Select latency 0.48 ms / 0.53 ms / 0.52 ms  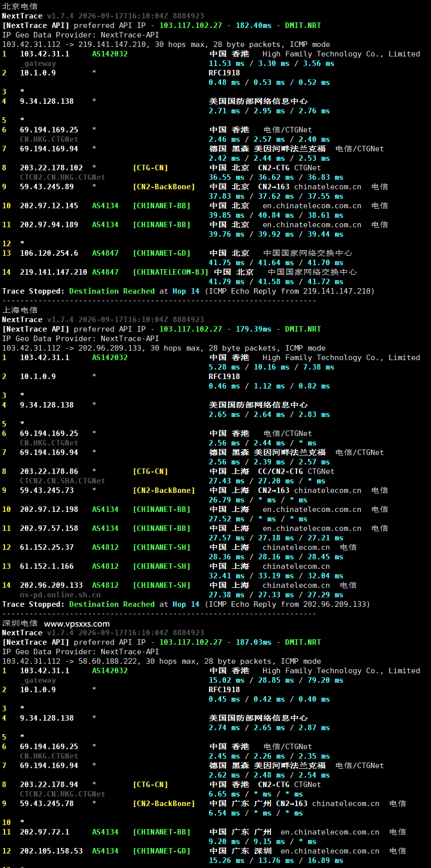269,82
